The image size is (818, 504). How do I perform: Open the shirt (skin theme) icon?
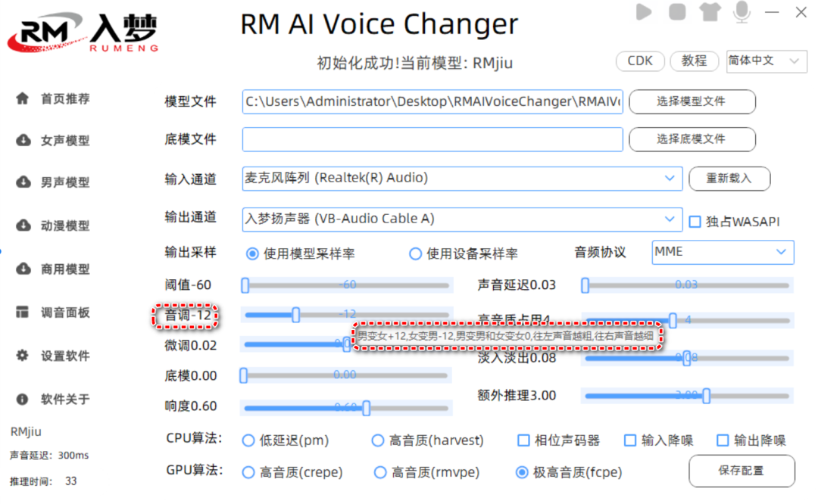(x=710, y=12)
